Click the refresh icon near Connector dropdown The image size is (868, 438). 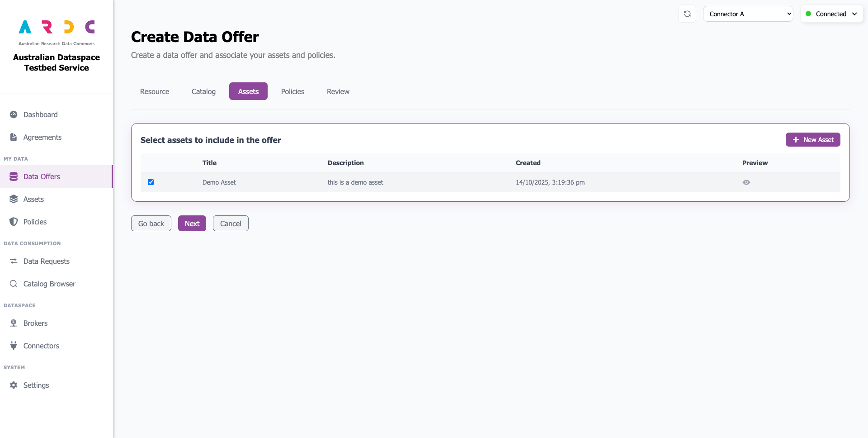(687, 14)
